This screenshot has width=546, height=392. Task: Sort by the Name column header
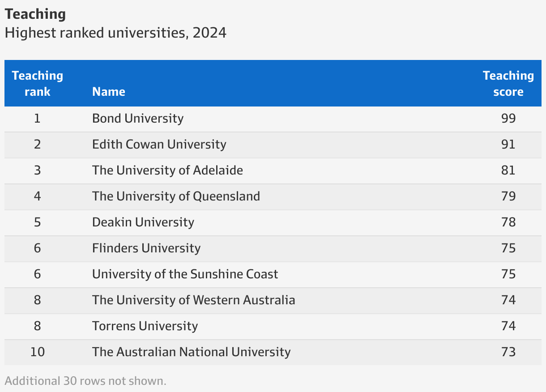(x=109, y=91)
